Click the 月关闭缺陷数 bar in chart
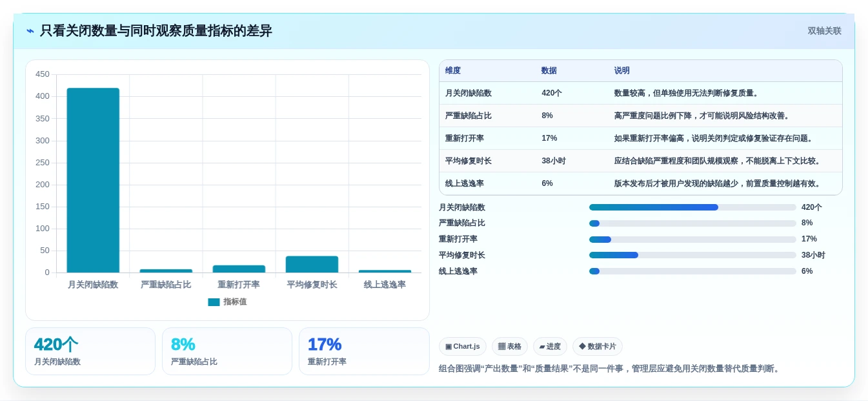The width and height of the screenshot is (868, 401). 93,180
